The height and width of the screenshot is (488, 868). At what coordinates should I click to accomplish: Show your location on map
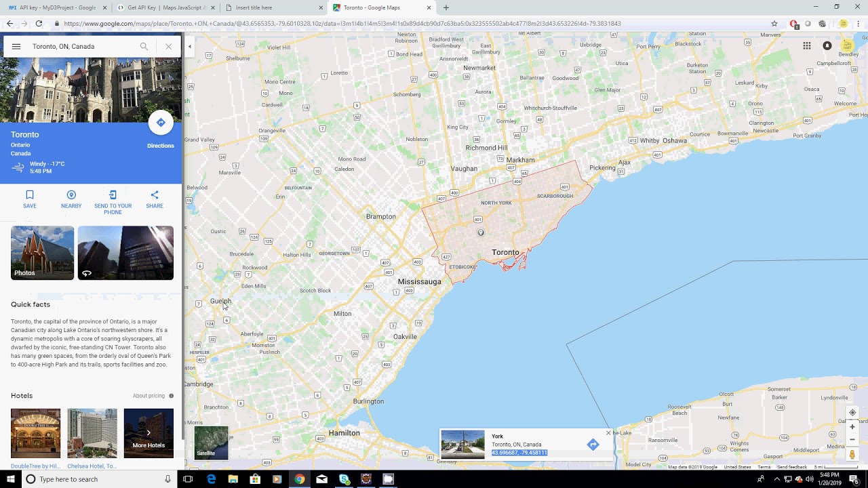pyautogui.click(x=852, y=413)
